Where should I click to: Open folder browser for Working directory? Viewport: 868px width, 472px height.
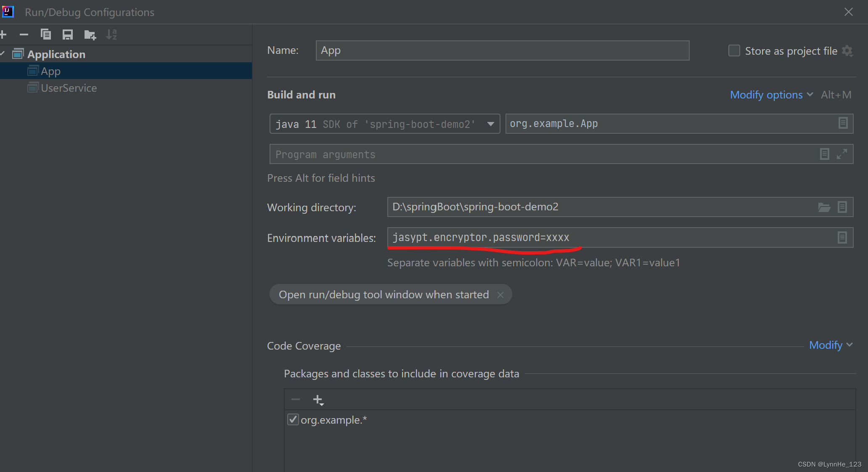[824, 207]
